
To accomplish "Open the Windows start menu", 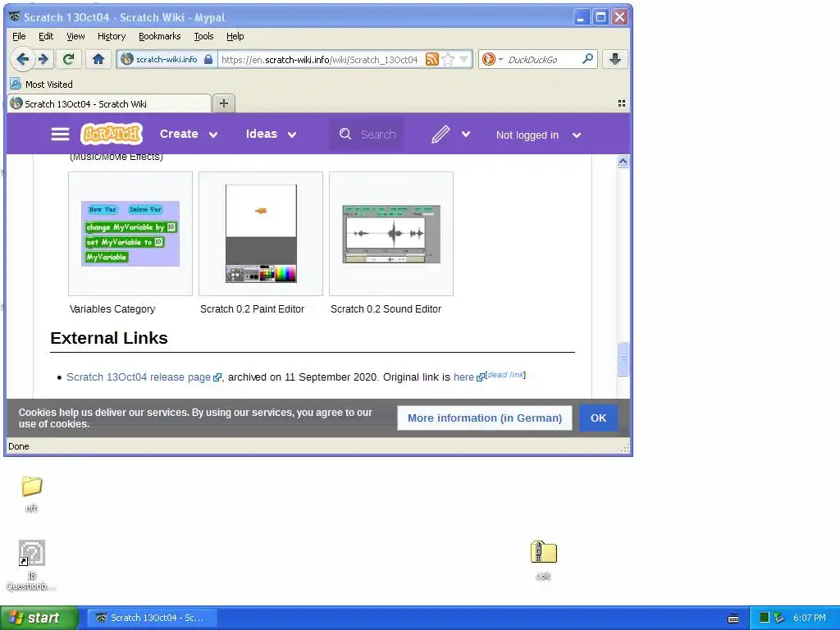I will [x=39, y=618].
